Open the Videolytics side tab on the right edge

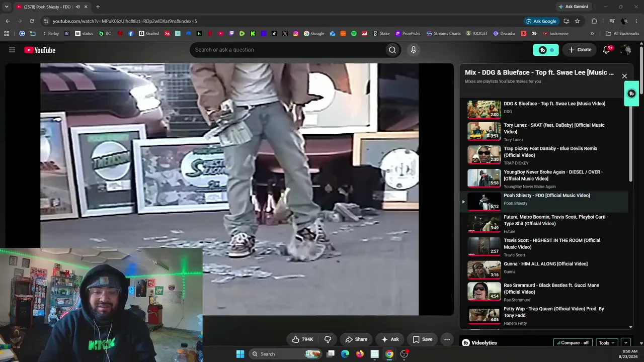(631, 94)
